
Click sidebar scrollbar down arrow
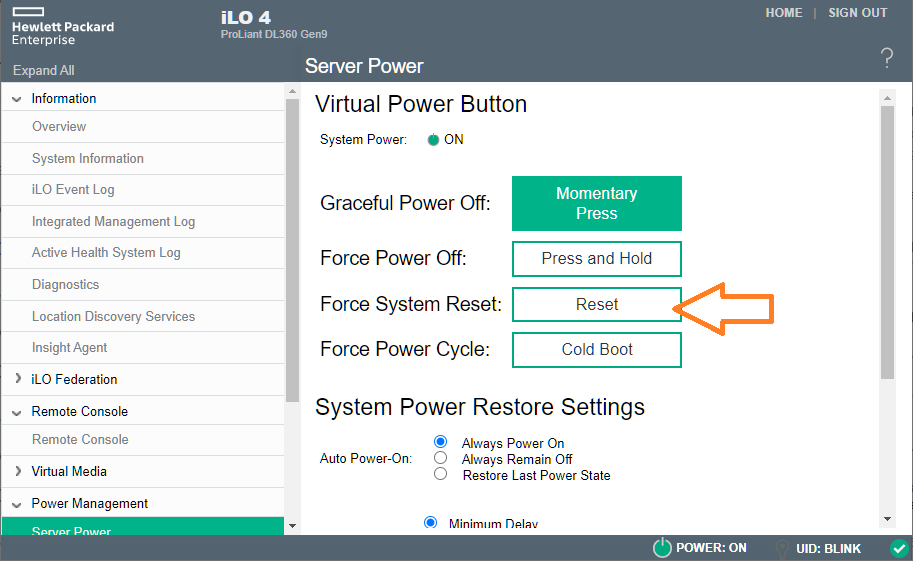292,525
